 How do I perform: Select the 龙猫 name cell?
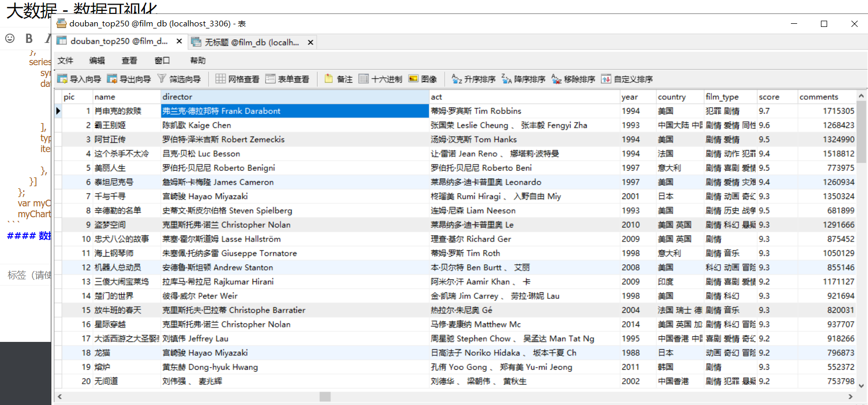coord(127,353)
